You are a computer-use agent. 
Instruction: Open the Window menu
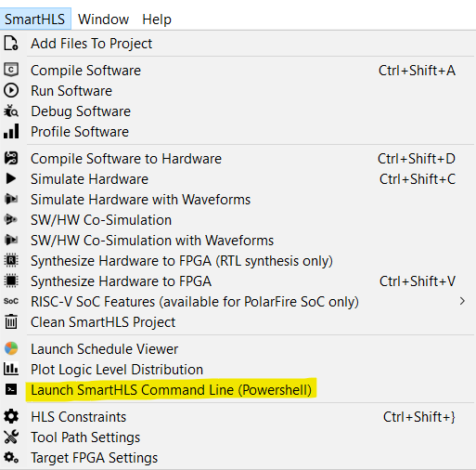pos(103,20)
